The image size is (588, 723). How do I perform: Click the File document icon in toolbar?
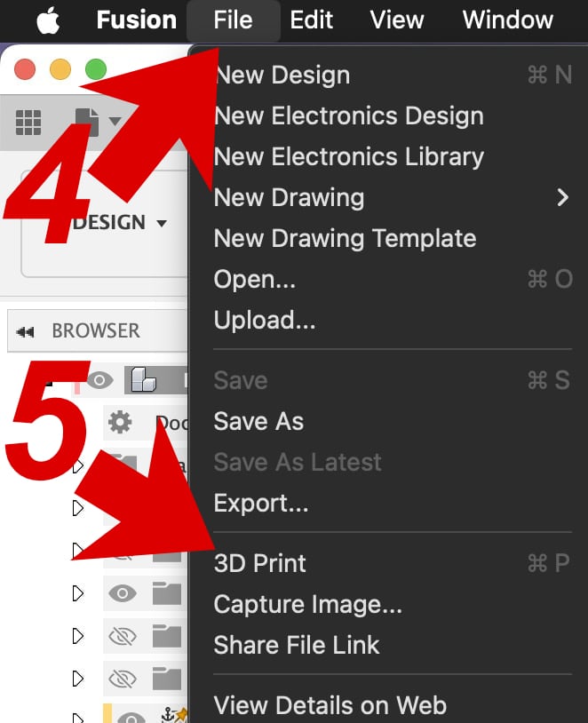pos(87,123)
